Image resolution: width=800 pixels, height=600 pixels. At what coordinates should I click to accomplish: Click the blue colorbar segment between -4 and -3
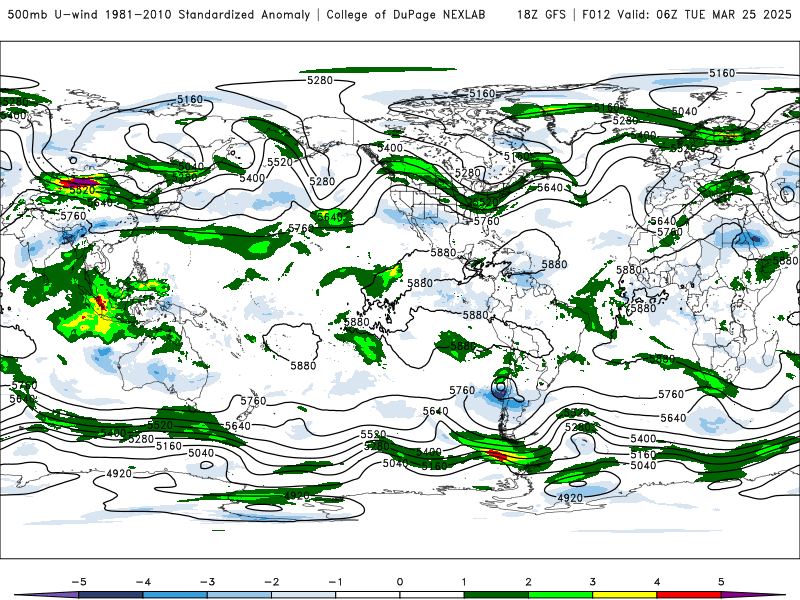click(x=175, y=595)
